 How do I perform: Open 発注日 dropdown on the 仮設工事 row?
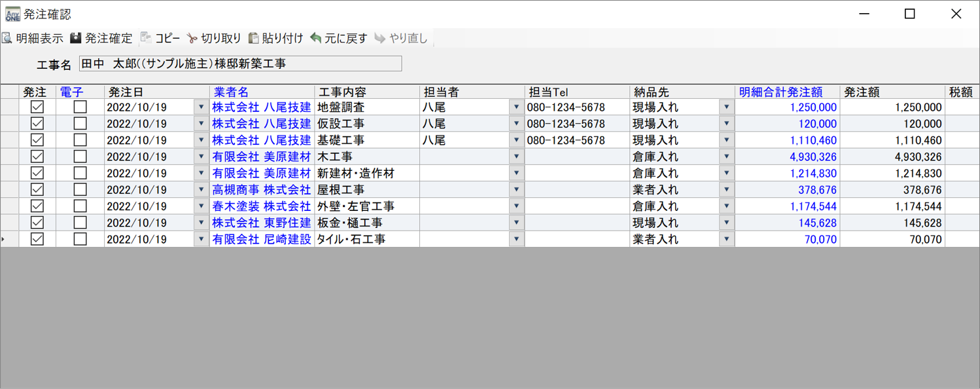click(201, 123)
